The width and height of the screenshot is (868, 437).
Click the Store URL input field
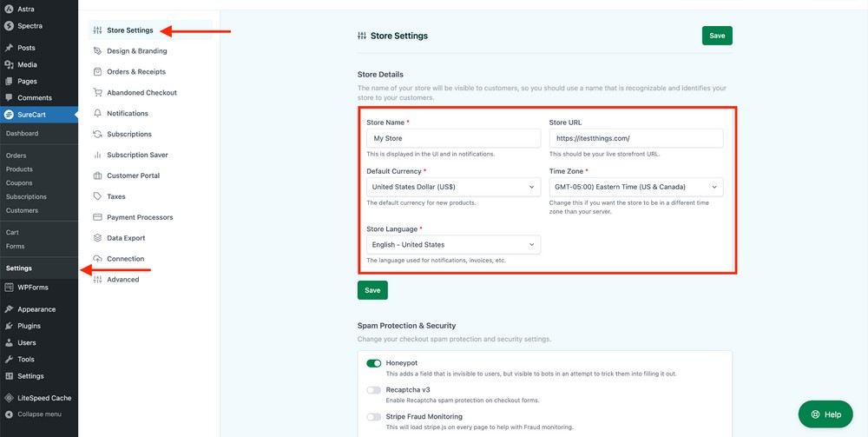[636, 138]
